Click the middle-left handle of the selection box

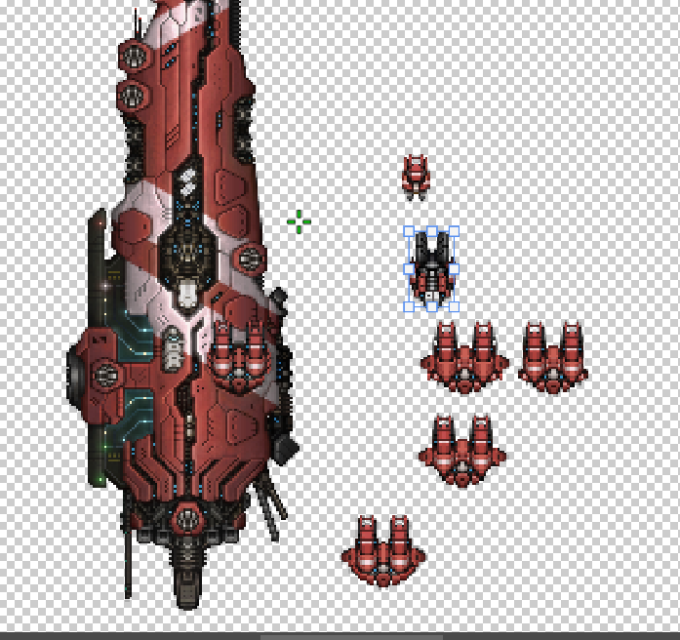tap(409, 269)
